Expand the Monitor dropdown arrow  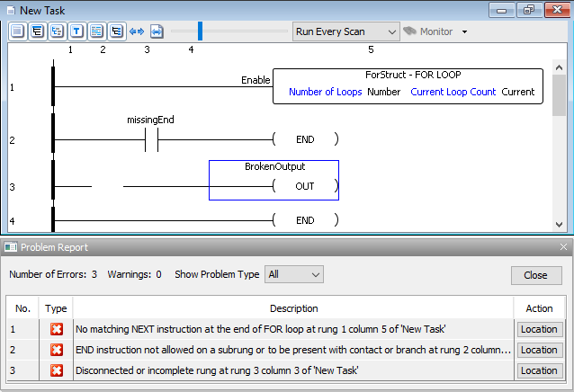tap(465, 31)
